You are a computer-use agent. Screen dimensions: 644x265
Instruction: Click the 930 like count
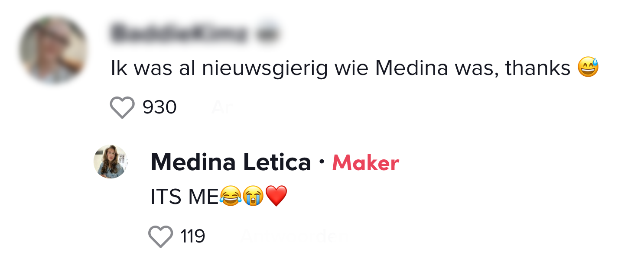(x=159, y=107)
